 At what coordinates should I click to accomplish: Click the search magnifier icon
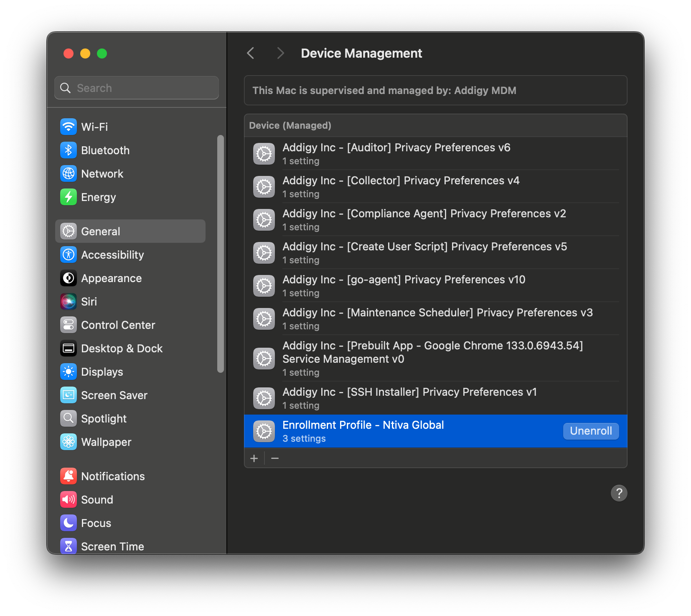pyautogui.click(x=66, y=88)
